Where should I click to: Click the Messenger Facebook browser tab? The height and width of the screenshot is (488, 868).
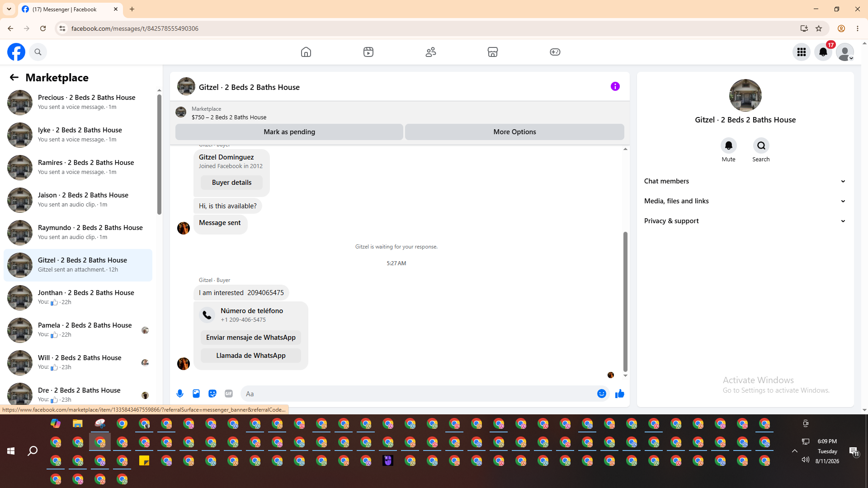(70, 9)
